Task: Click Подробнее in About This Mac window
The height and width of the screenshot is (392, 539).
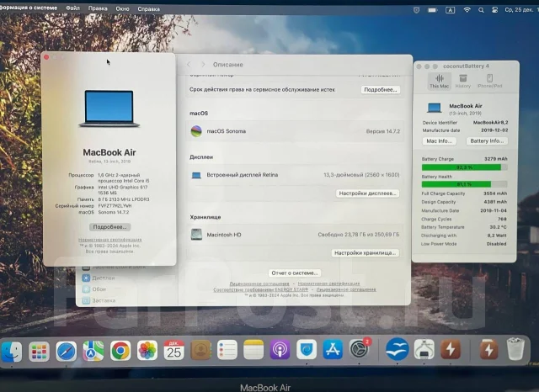Action: (109, 227)
